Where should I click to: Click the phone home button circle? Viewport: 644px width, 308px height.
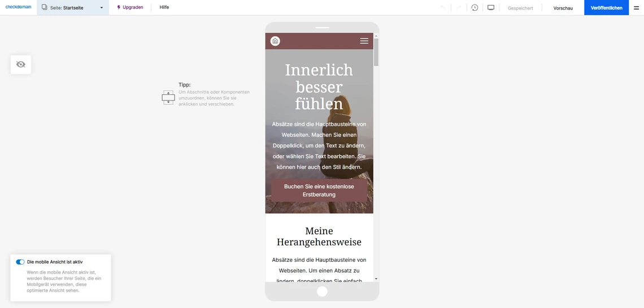coord(323,291)
